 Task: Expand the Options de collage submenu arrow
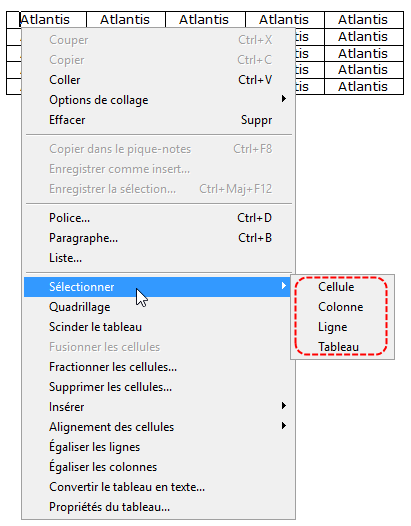pos(284,99)
